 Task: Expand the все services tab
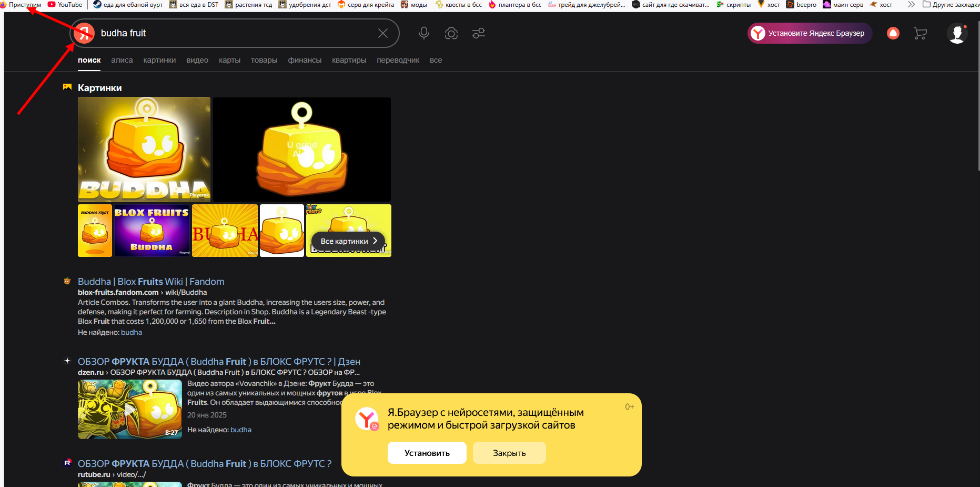[x=436, y=60]
